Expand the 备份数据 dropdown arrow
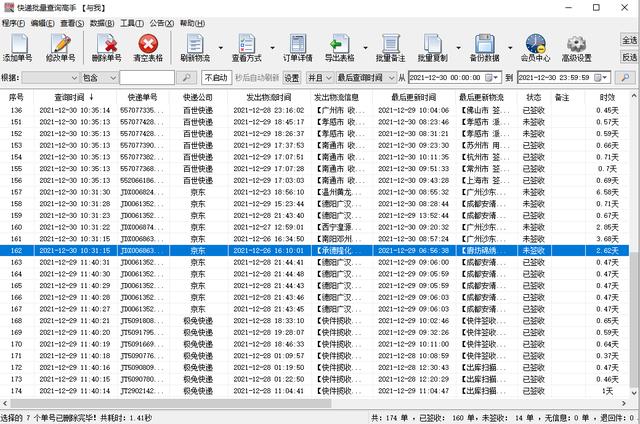The image size is (640, 424). click(x=510, y=48)
